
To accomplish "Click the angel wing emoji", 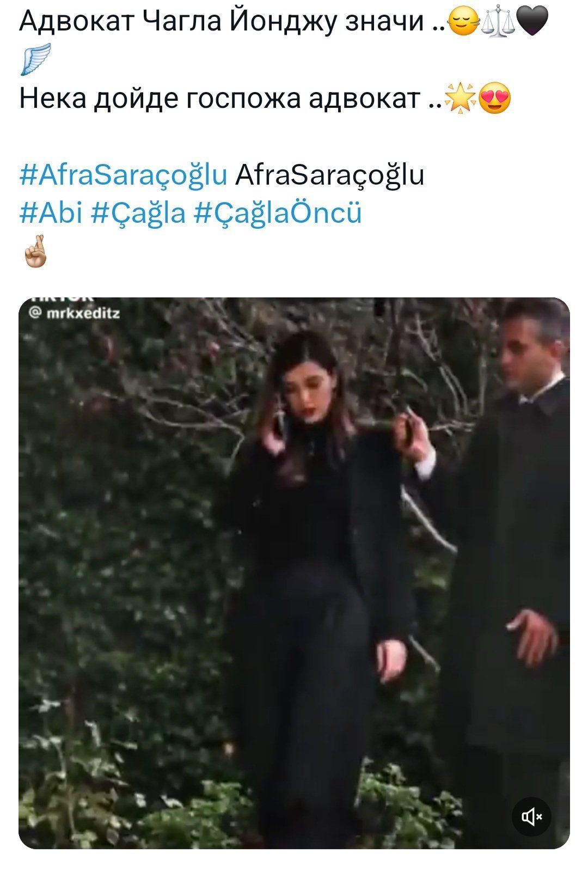I will 36,58.
